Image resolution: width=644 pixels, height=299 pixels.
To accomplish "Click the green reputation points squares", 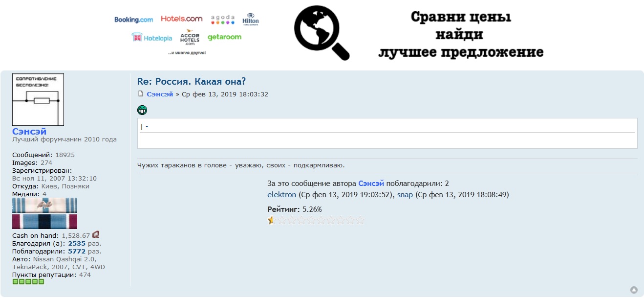I will [x=28, y=282].
